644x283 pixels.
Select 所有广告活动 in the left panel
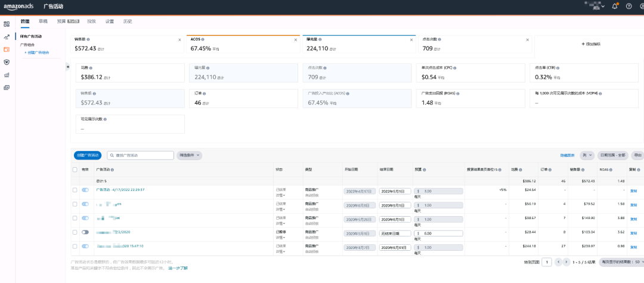click(31, 36)
